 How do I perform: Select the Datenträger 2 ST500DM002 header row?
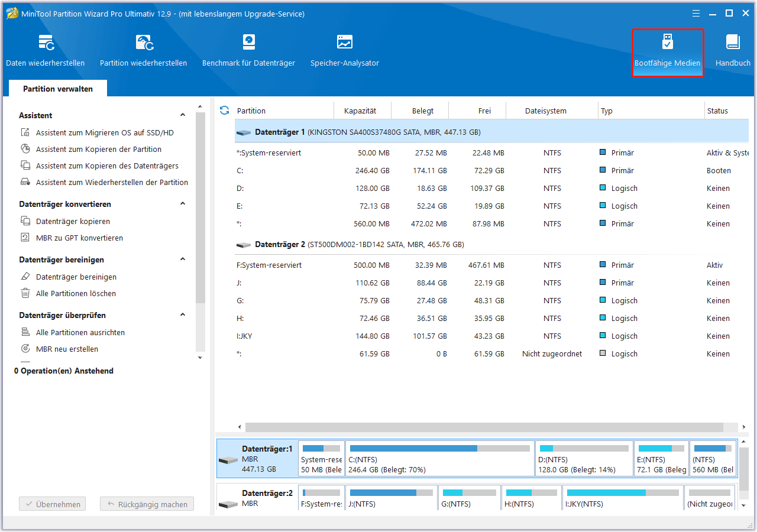pyautogui.click(x=492, y=245)
